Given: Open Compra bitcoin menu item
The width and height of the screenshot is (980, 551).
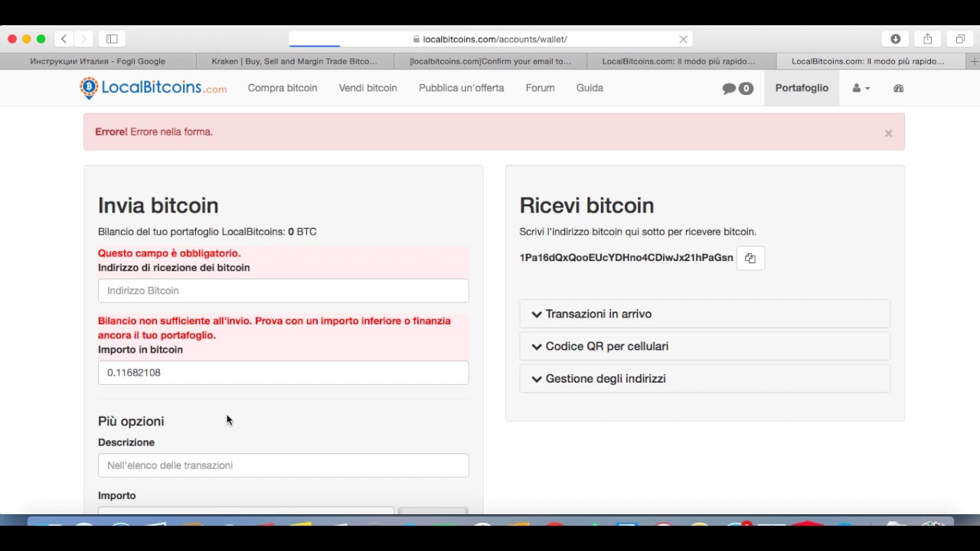Looking at the screenshot, I should (283, 88).
